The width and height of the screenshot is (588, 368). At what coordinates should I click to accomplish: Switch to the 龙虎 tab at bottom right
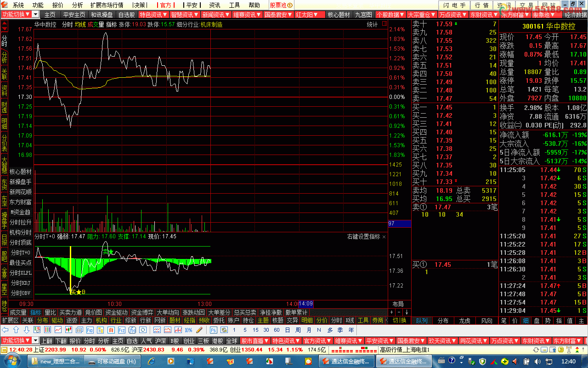465,321
